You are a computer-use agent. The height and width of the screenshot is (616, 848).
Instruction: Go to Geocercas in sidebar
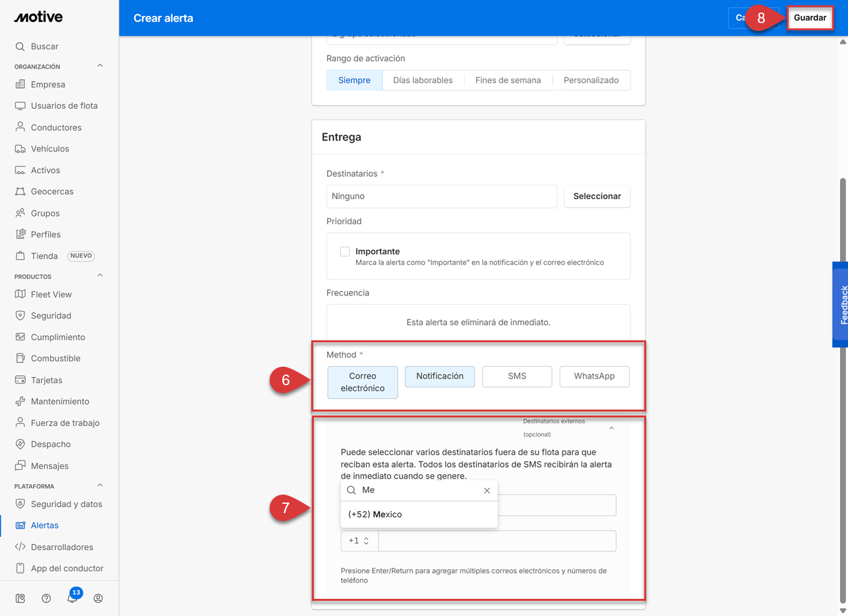pyautogui.click(x=51, y=191)
